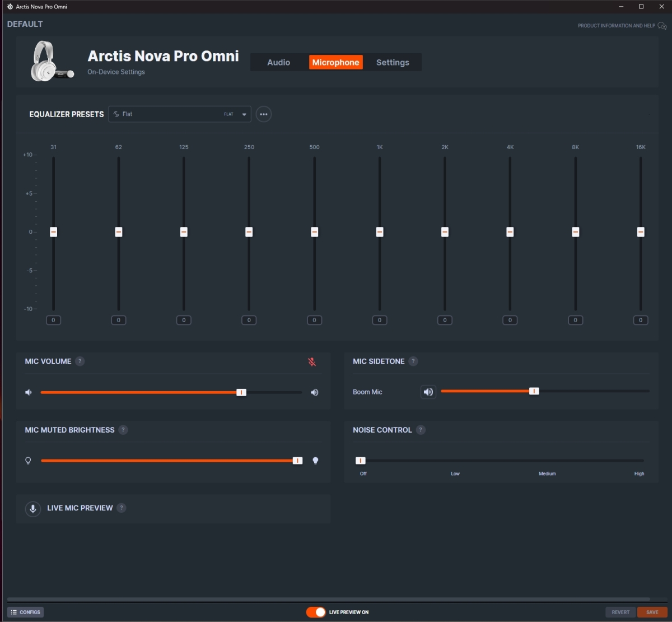The image size is (672, 622).
Task: Switch to the Settings tab
Action: [393, 63]
